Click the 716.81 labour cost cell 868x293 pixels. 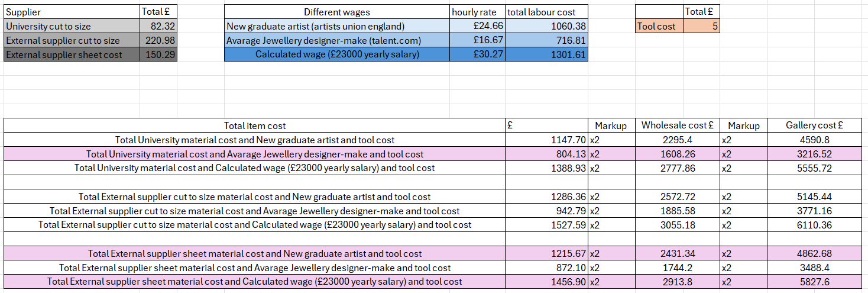[547, 40]
